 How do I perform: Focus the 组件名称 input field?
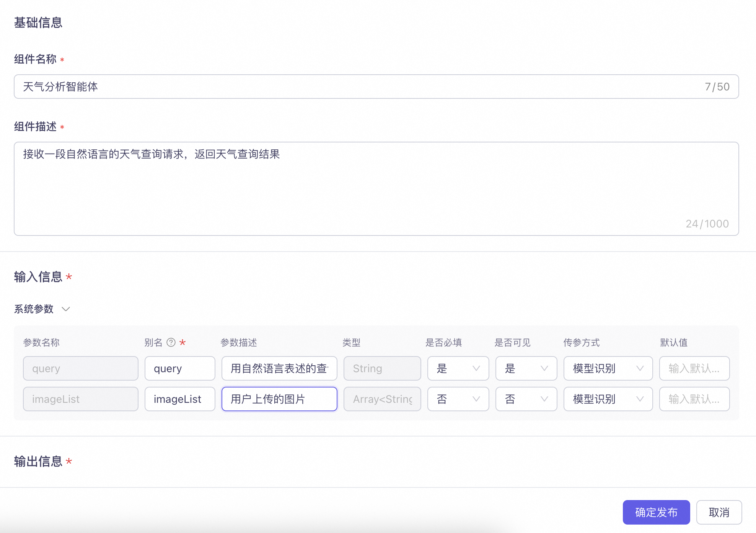pyautogui.click(x=376, y=87)
